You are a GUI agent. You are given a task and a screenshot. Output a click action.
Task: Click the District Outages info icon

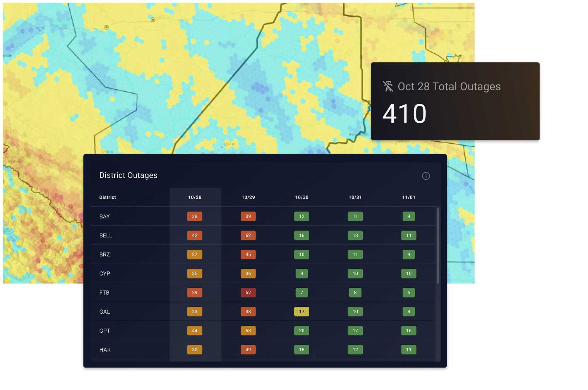click(x=426, y=176)
